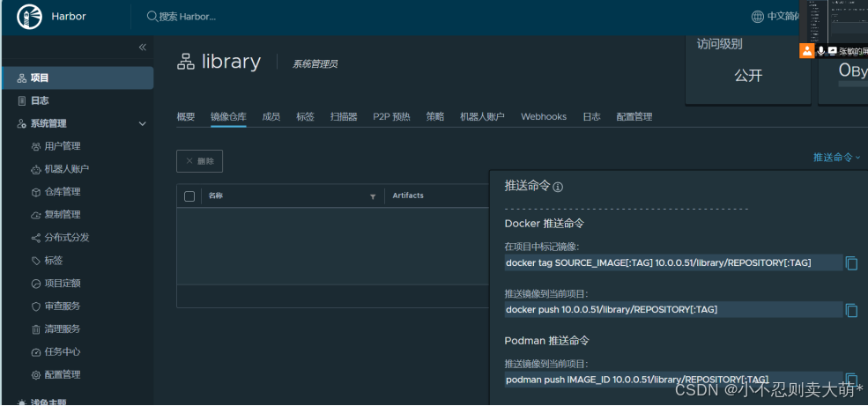
Task: Copy the docker tag command
Action: 851,263
